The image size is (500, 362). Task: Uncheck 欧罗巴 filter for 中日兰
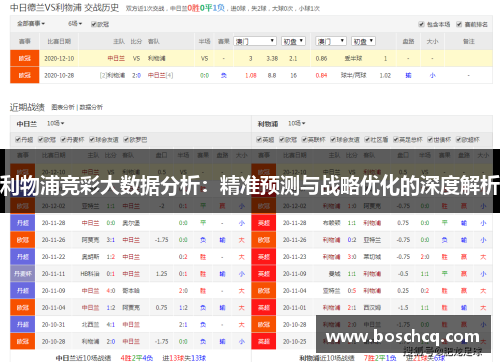pyautogui.click(x=126, y=139)
